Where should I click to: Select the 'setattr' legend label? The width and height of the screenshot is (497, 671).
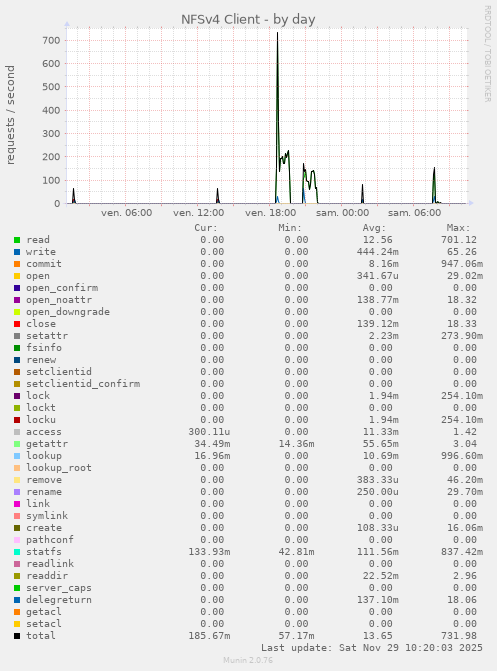47,336
